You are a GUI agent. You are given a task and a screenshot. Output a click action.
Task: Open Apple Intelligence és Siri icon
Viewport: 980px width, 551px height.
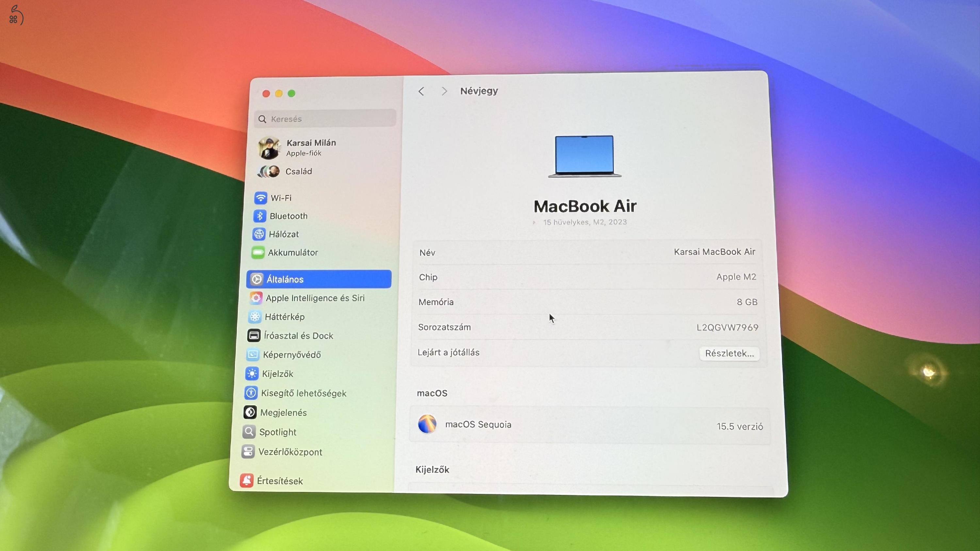(x=256, y=298)
